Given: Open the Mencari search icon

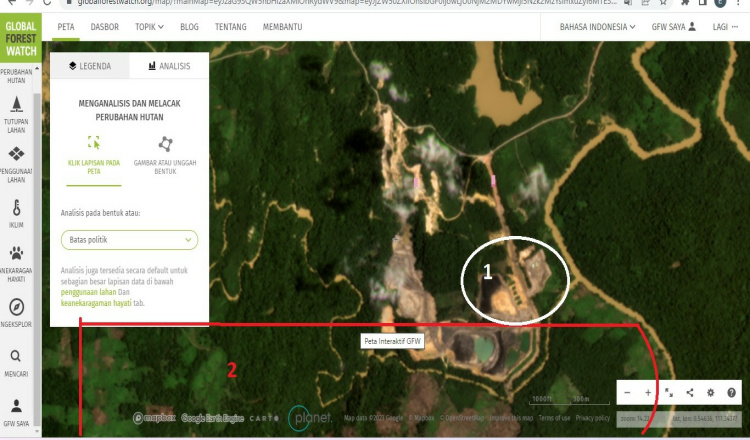Looking at the screenshot, I should point(17,361).
